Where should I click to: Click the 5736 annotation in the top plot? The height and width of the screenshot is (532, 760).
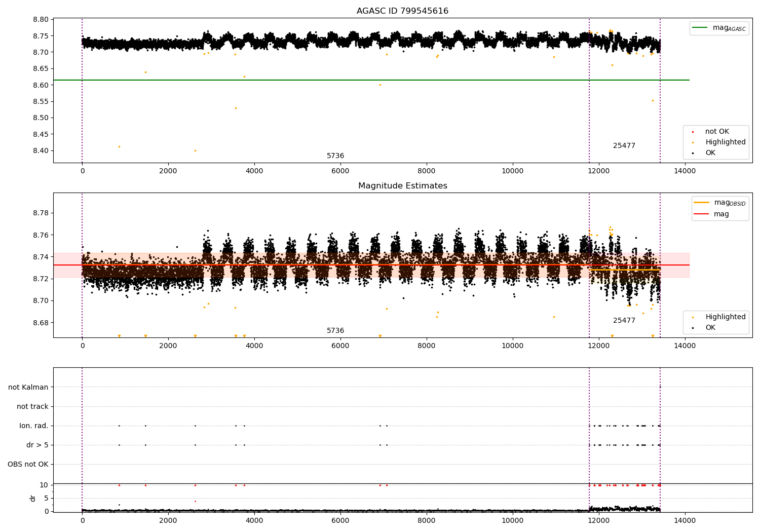coord(335,156)
